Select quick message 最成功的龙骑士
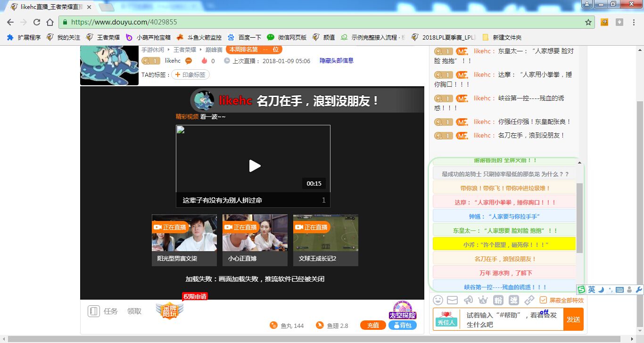The image size is (644, 343). point(504,174)
